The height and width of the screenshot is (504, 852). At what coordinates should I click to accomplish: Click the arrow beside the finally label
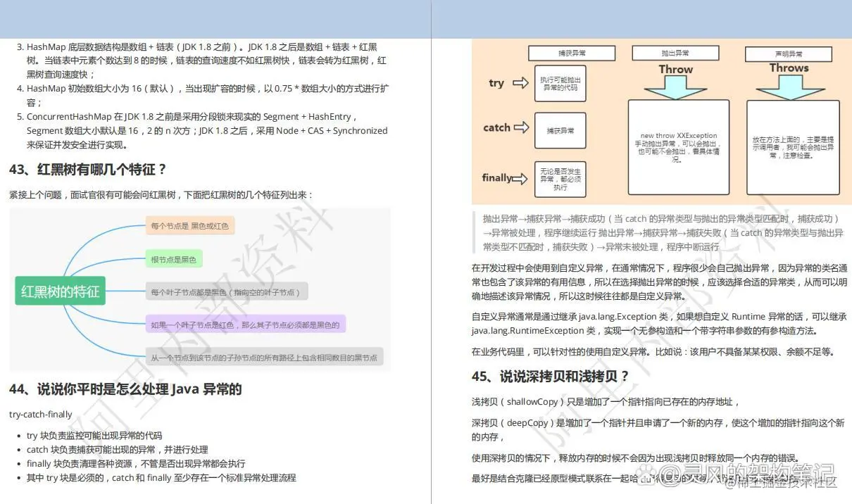click(x=520, y=179)
